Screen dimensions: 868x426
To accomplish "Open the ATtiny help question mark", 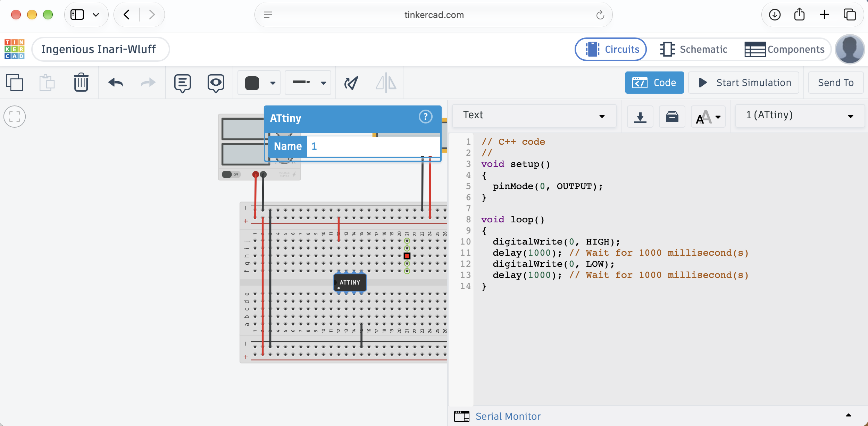I will (x=426, y=117).
